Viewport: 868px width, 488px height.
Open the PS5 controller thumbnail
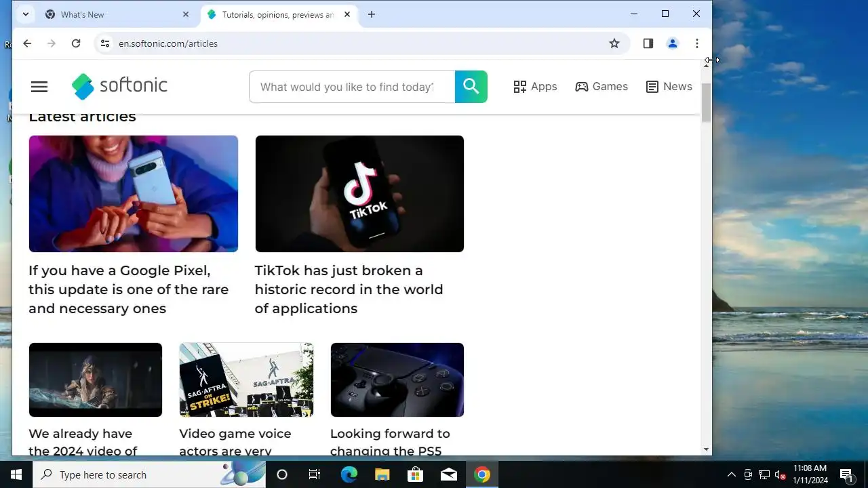click(397, 380)
